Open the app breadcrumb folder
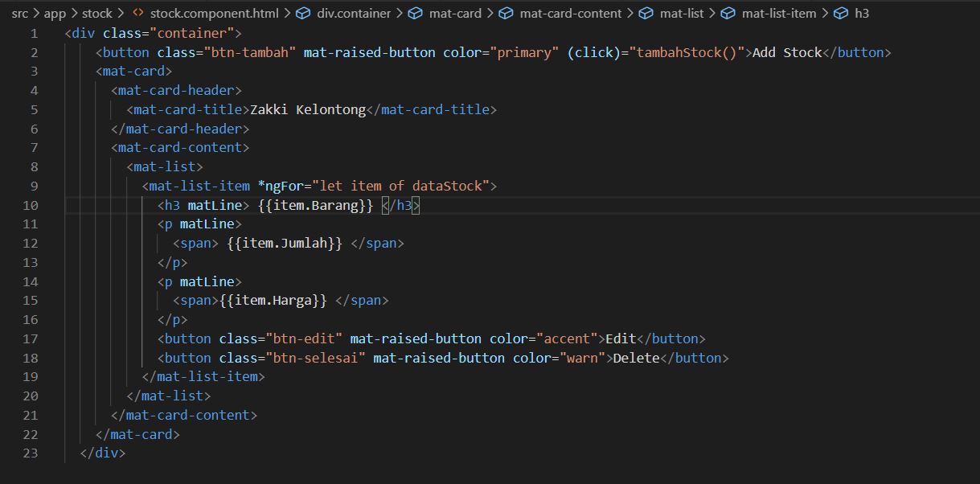This screenshot has height=484, width=980. 55,13
